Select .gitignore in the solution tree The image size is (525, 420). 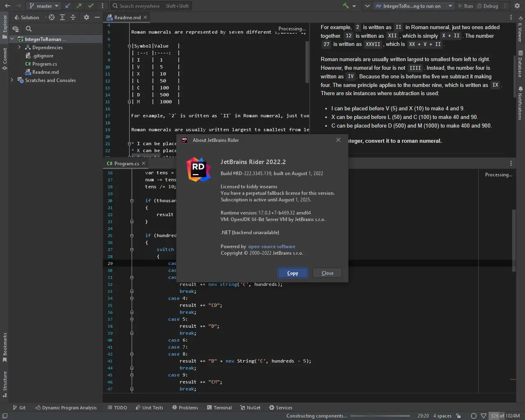pos(43,56)
